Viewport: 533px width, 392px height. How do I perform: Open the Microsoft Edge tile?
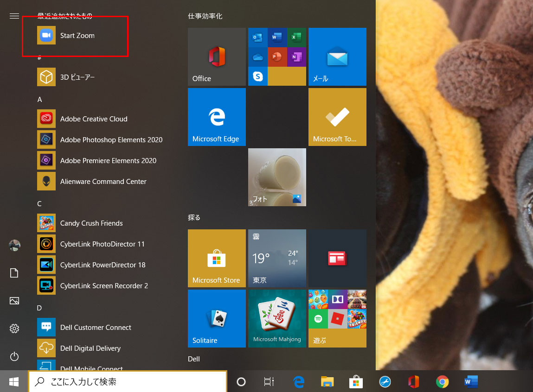(217, 117)
